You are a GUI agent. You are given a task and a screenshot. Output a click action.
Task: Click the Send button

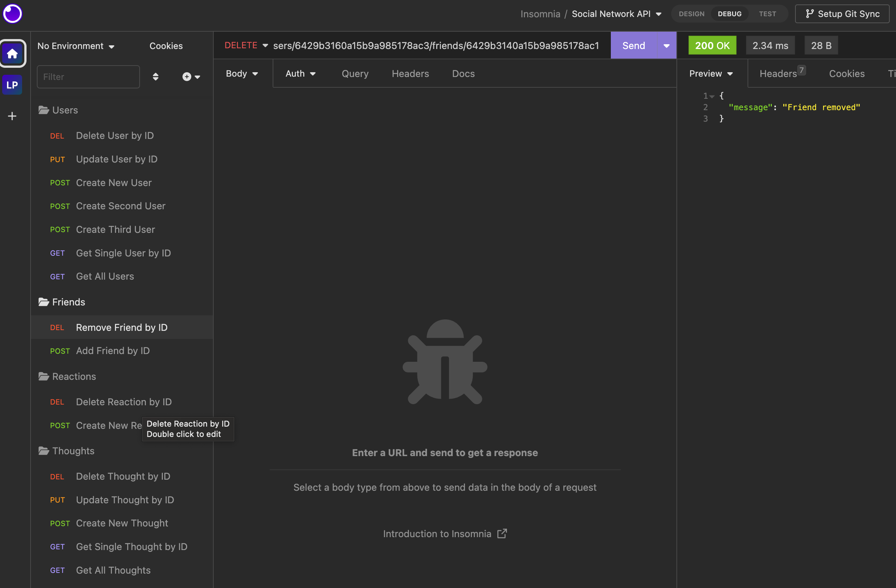[x=633, y=45]
